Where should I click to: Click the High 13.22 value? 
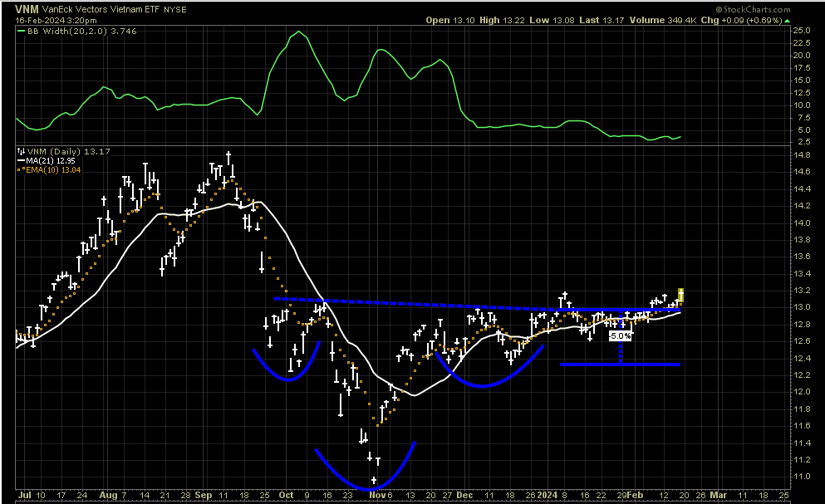point(502,20)
